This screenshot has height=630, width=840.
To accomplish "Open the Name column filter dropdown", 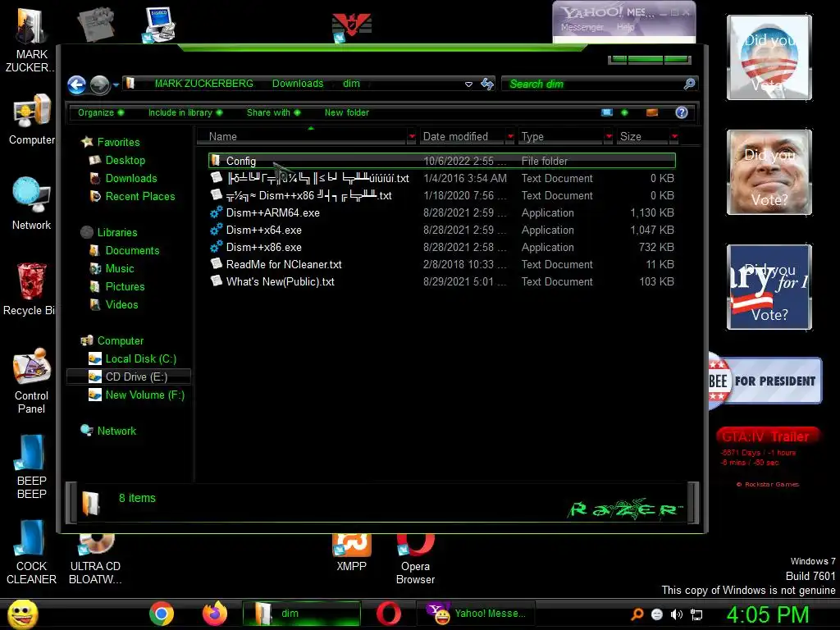I will (412, 137).
